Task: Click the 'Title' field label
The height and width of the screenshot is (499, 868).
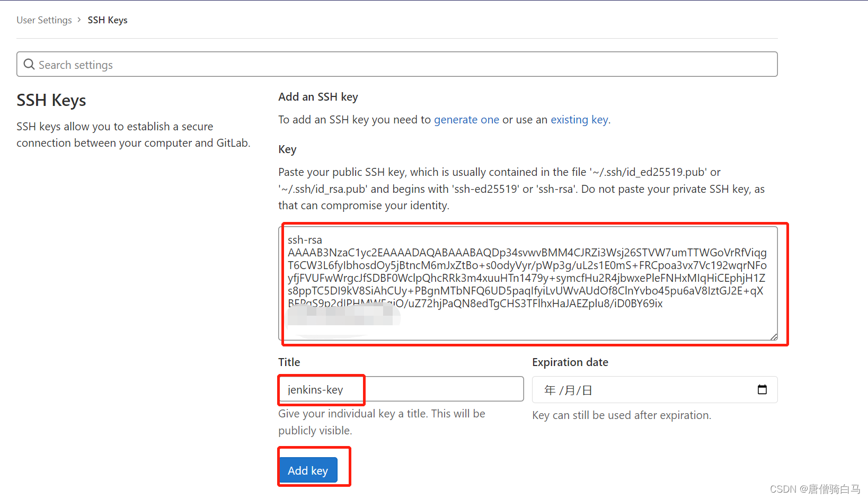Action: click(x=289, y=362)
